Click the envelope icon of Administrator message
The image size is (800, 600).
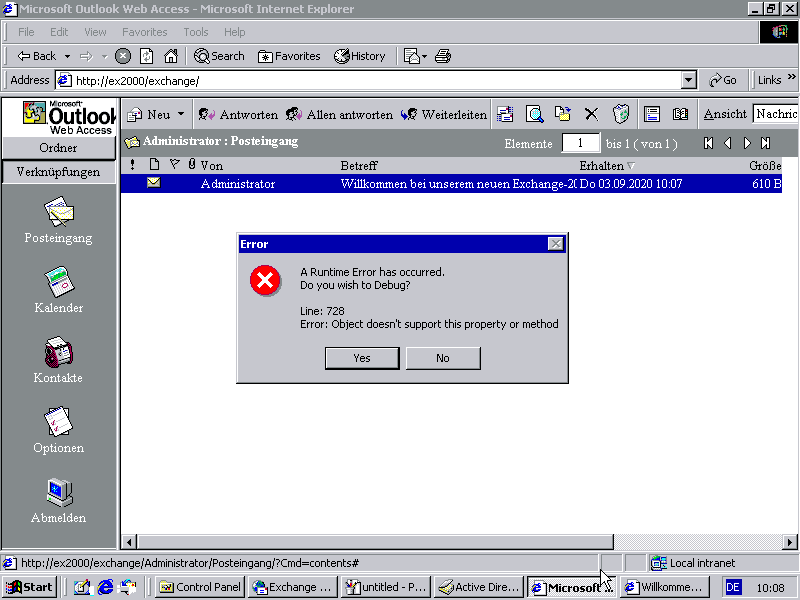(154, 183)
